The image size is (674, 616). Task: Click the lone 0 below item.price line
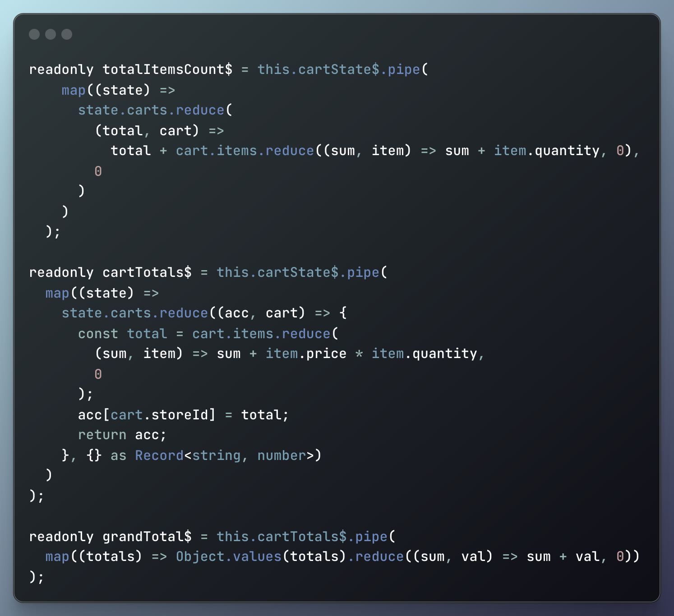coord(98,374)
